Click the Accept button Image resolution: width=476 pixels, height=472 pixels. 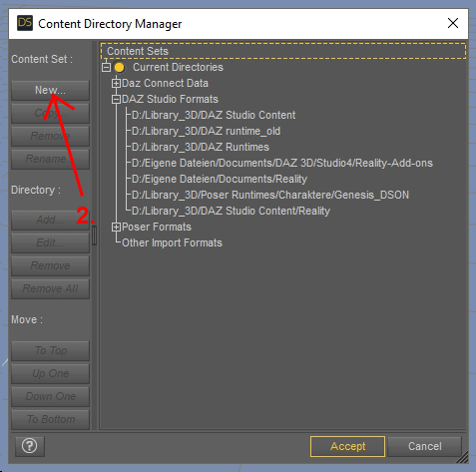coord(347,446)
